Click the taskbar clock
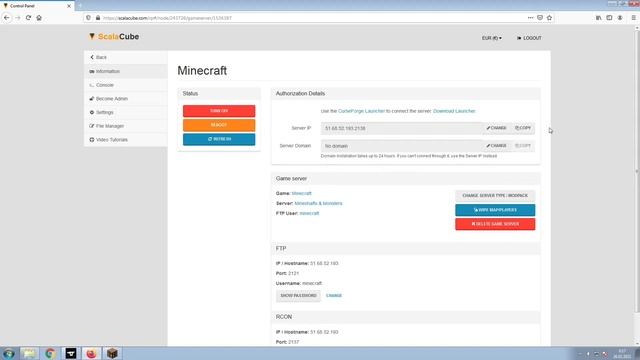Image resolution: width=640 pixels, height=360 pixels. 622,353
